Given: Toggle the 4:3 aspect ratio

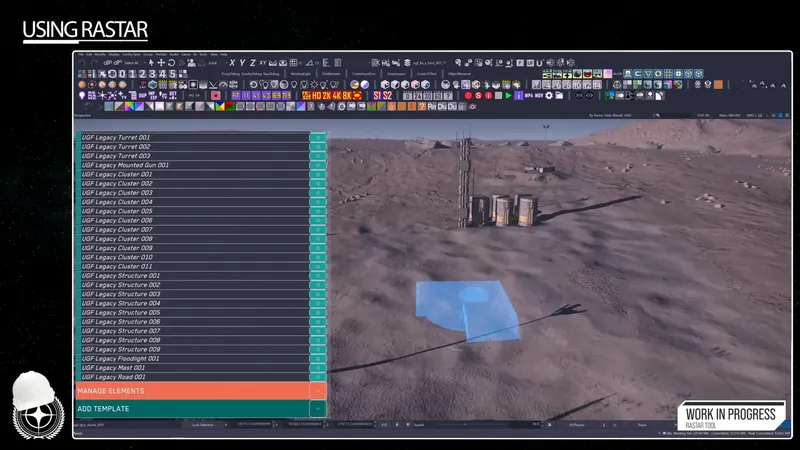Looking at the screenshot, I should tap(266, 95).
